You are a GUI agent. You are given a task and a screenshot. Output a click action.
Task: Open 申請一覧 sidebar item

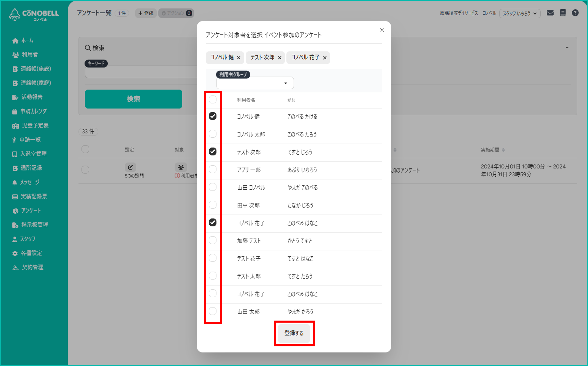[26, 140]
